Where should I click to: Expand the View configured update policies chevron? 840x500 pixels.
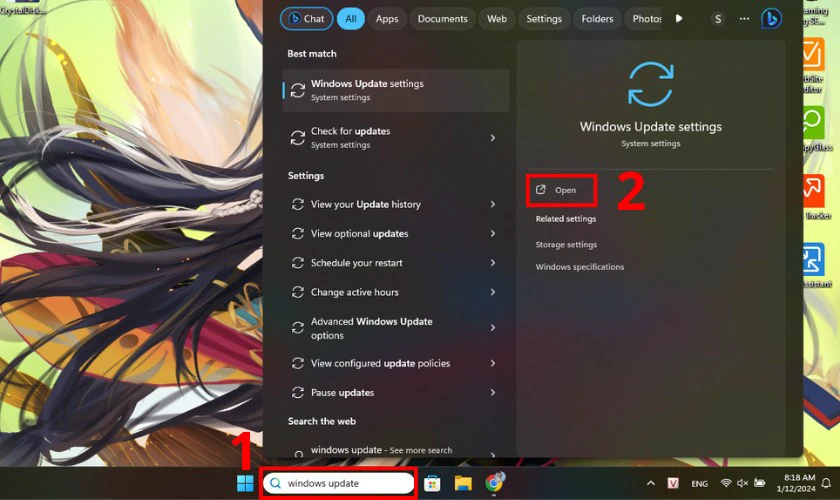coord(492,363)
